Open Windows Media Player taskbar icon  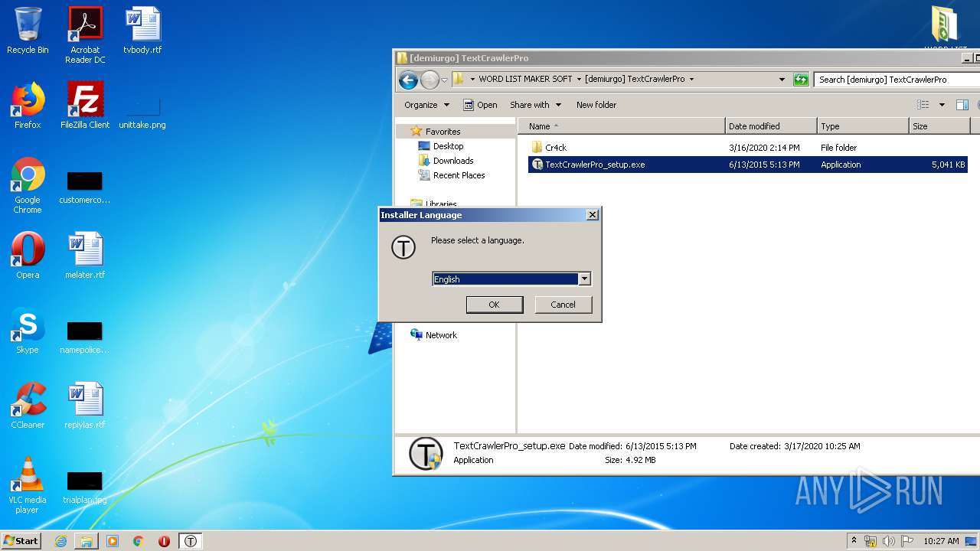[113, 541]
